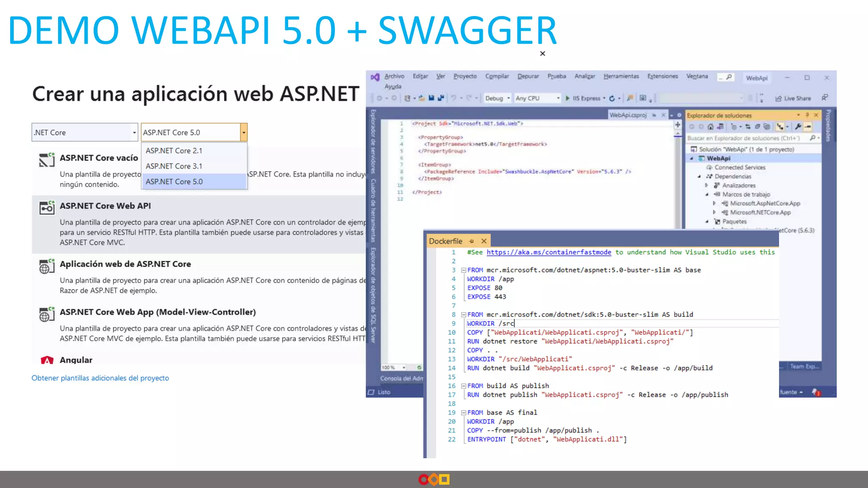
Task: Select ASP.NET Core Web App (Model-View-Controller) template
Action: (x=199, y=325)
